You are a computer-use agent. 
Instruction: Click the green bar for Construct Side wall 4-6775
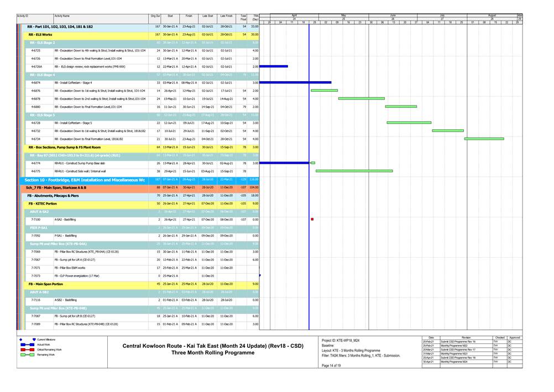coord(354,171)
